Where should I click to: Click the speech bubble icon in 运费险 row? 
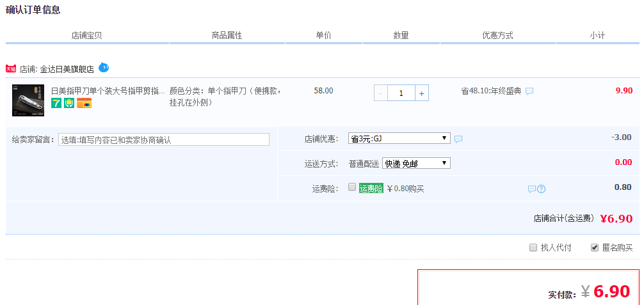(x=532, y=189)
